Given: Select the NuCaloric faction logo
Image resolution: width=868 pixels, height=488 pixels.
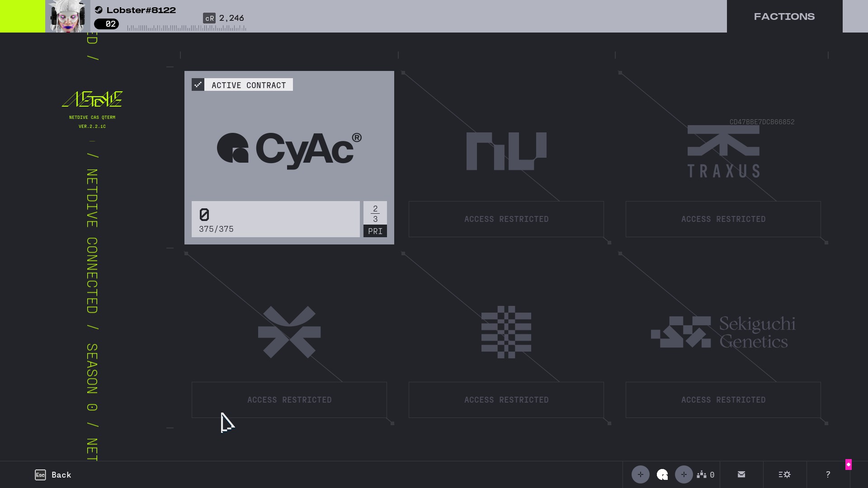Looking at the screenshot, I should pos(506,151).
